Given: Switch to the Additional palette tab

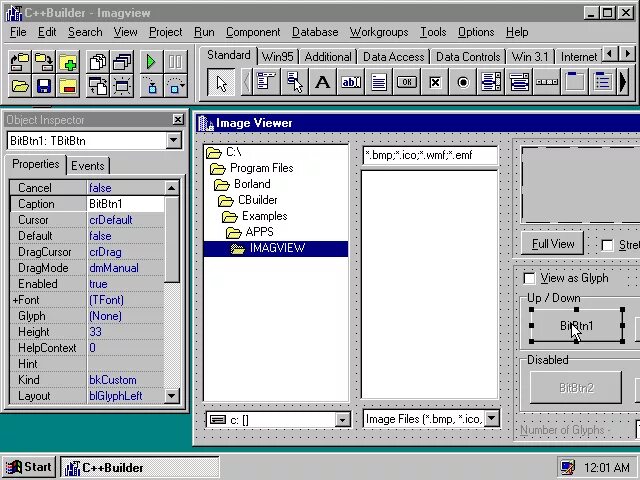Looking at the screenshot, I should [328, 57].
